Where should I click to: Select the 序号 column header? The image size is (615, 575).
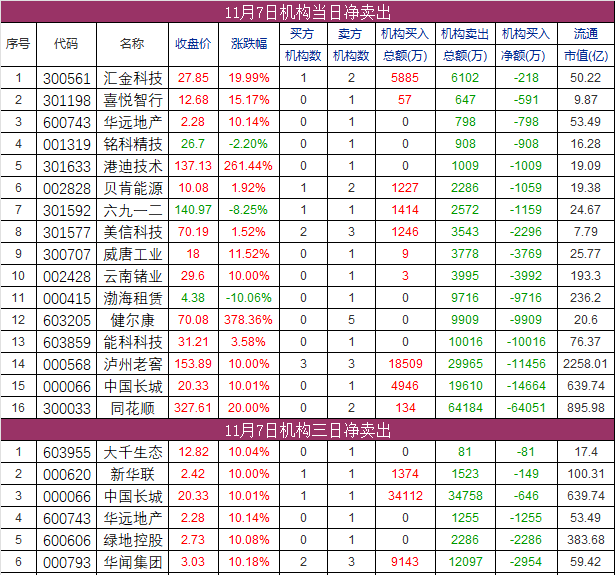click(18, 44)
